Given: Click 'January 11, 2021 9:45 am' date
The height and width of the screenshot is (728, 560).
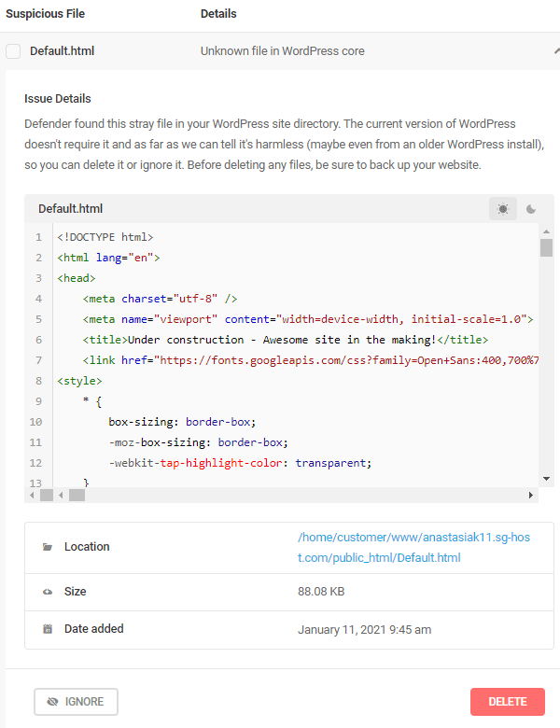Looking at the screenshot, I should coord(365,630).
